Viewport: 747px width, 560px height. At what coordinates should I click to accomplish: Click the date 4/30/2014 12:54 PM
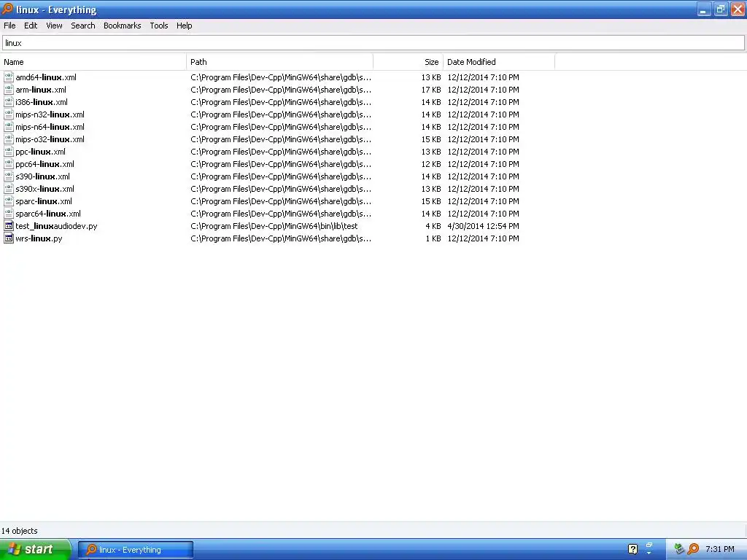click(483, 226)
